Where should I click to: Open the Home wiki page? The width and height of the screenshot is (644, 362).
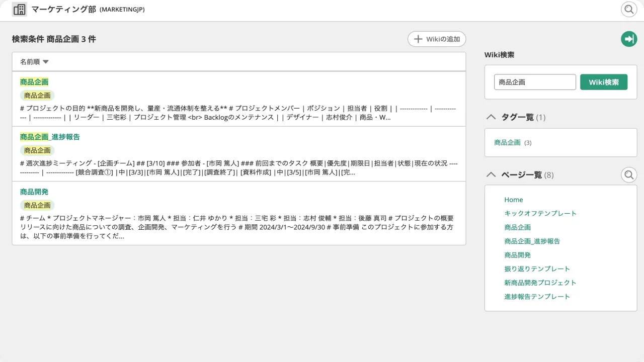click(513, 200)
